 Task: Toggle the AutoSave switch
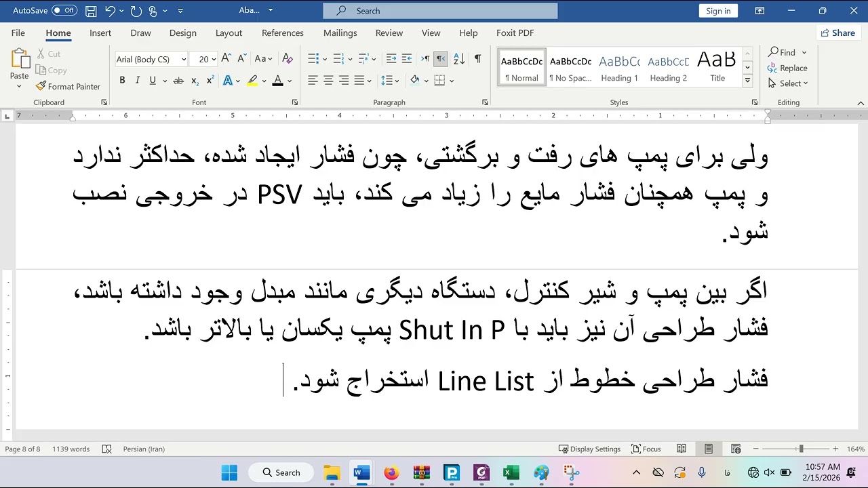point(64,11)
